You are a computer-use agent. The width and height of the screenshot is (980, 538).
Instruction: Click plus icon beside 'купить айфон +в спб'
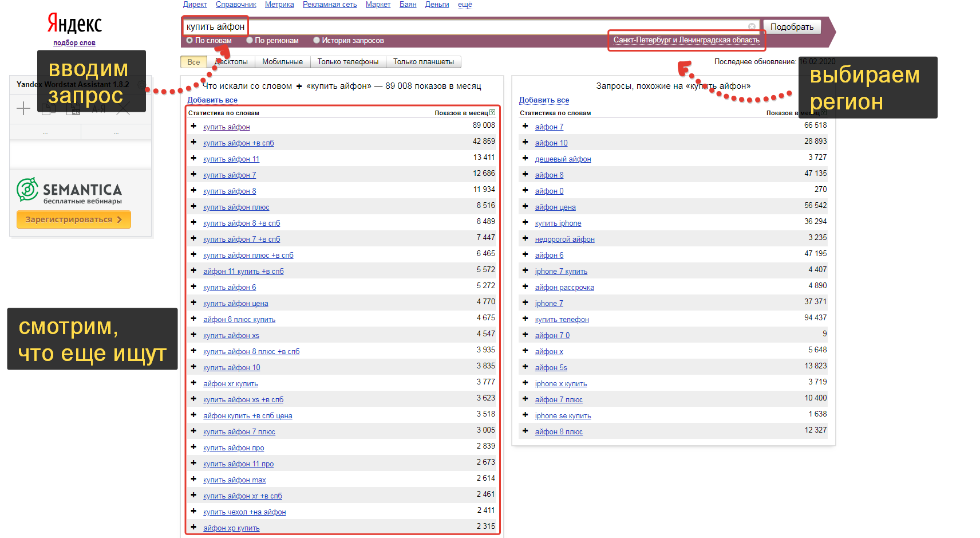(x=193, y=142)
